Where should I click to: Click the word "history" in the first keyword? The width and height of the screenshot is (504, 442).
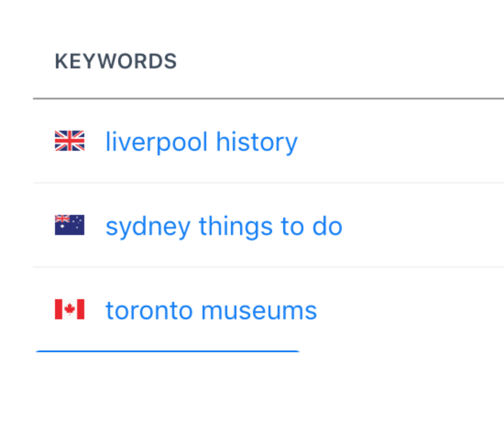point(257,142)
